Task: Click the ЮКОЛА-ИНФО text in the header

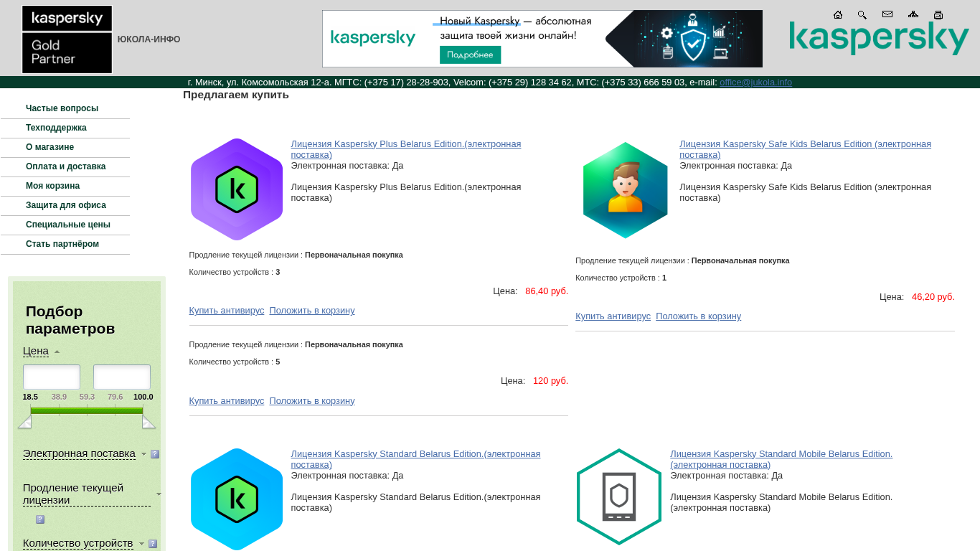Action: pyautogui.click(x=149, y=39)
